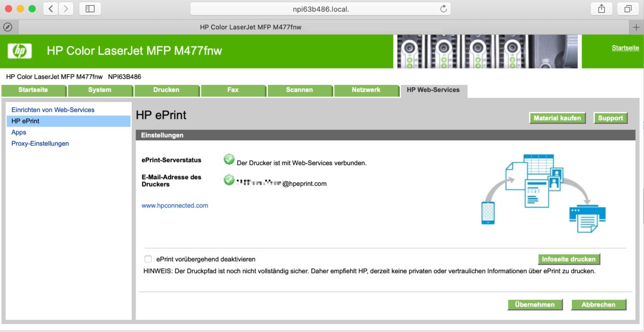Open the Support button
644x332 pixels.
[610, 118]
